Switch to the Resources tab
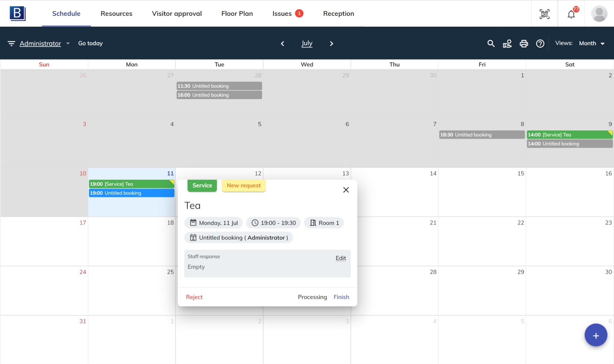 coord(116,13)
